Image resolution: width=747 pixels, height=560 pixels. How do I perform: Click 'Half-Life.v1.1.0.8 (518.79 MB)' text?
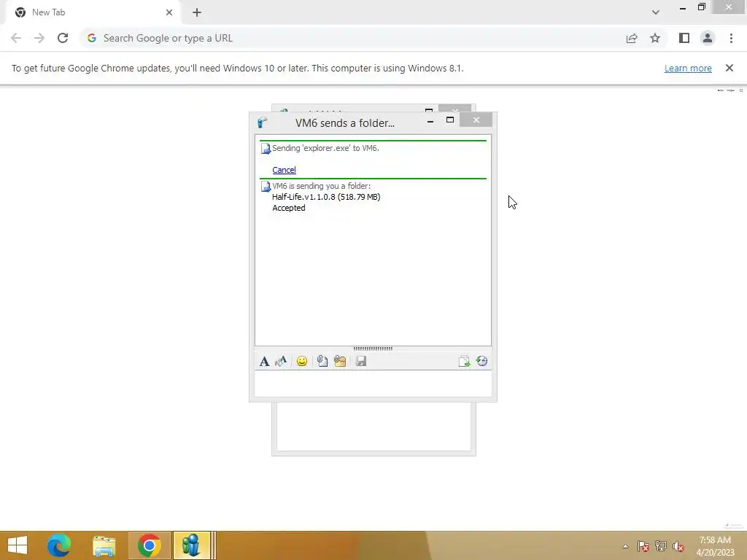pyautogui.click(x=326, y=197)
